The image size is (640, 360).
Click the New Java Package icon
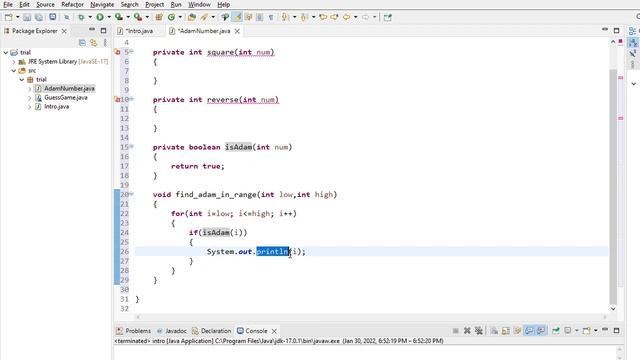(159, 17)
